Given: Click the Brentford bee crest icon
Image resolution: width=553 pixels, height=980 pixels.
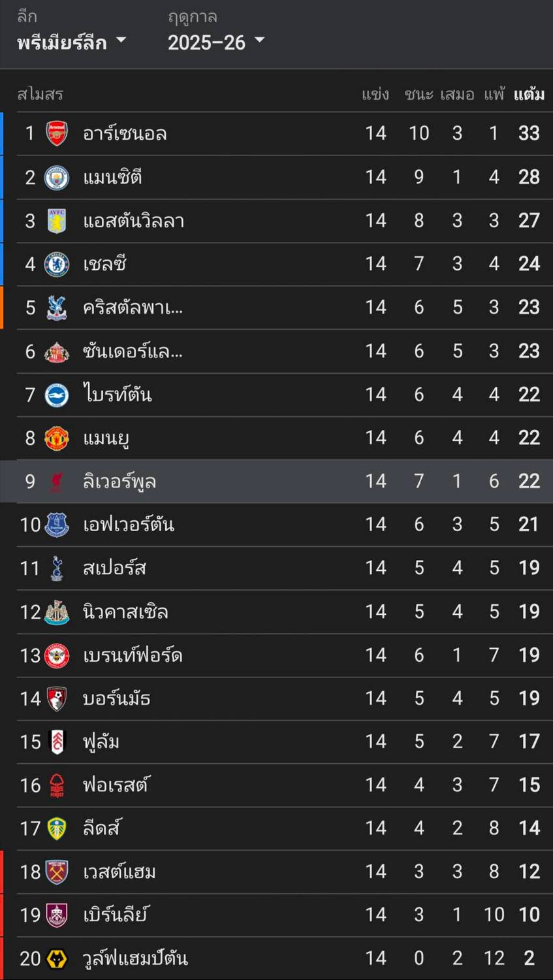Looking at the screenshot, I should pyautogui.click(x=57, y=655).
